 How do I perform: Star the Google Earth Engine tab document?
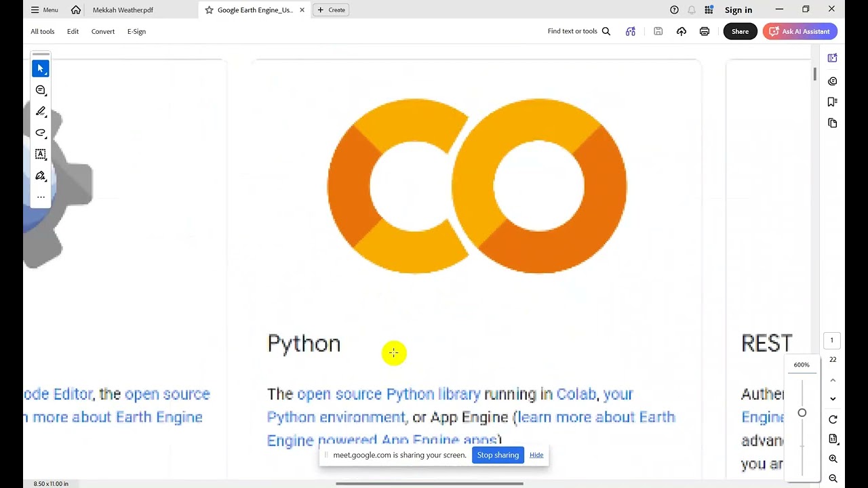click(209, 10)
